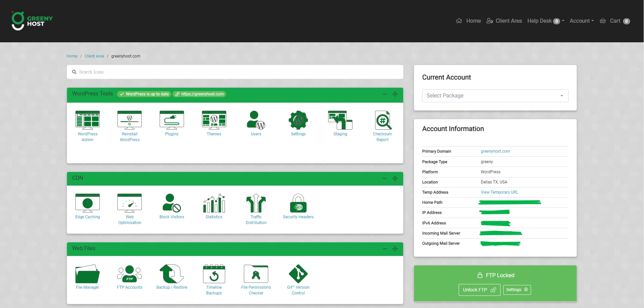This screenshot has width=644, height=308.
Task: Open the Cart
Action: tap(615, 21)
